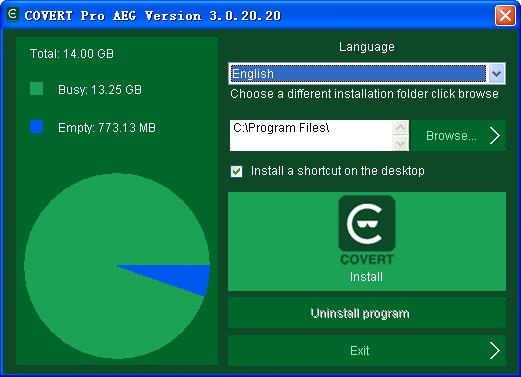Click the Browse... button
The width and height of the screenshot is (521, 377).
click(458, 136)
